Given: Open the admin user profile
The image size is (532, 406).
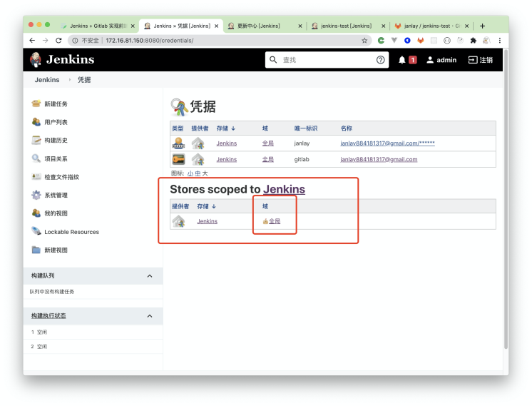Looking at the screenshot, I should [x=441, y=60].
